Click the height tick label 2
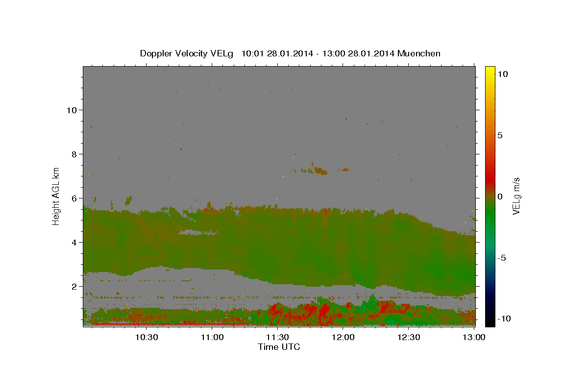The image size is (588, 392). (x=74, y=286)
